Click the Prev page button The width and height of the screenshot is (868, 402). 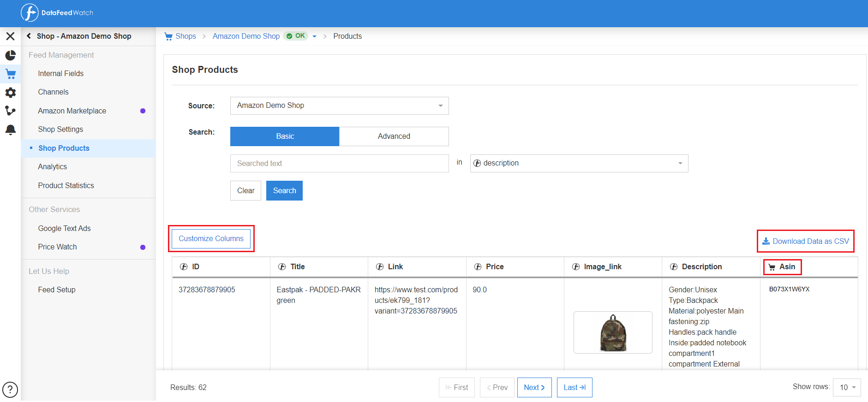point(497,387)
